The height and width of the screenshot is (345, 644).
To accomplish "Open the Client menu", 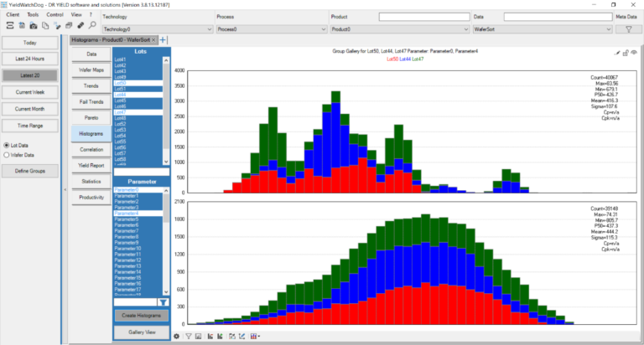I will pyautogui.click(x=13, y=14).
